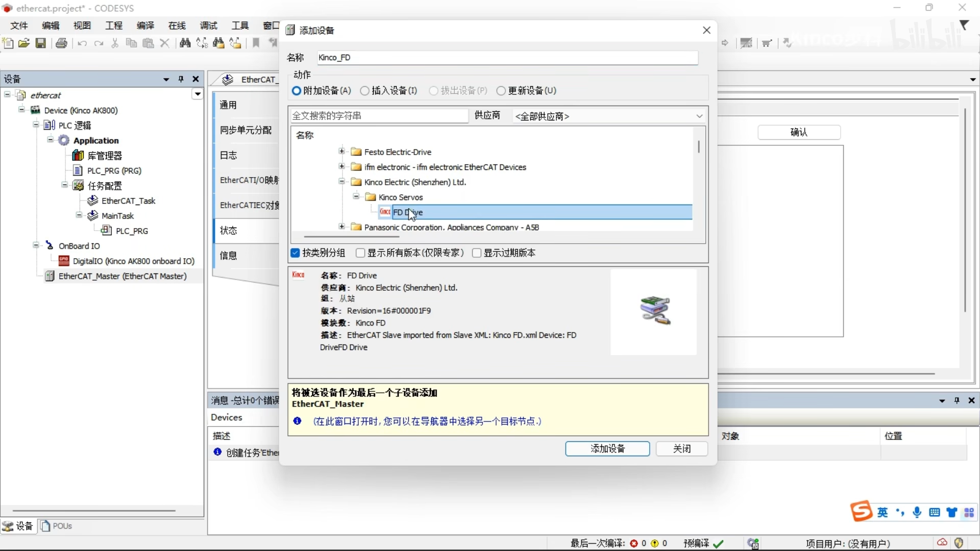The width and height of the screenshot is (980, 551).
Task: Click the Redo arrow icon
Action: 99,43
